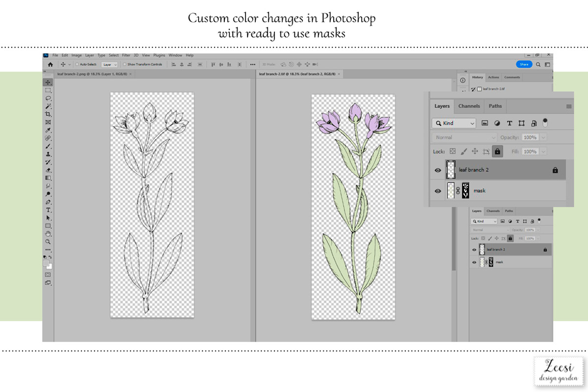Select the Eraser tool

[48, 170]
